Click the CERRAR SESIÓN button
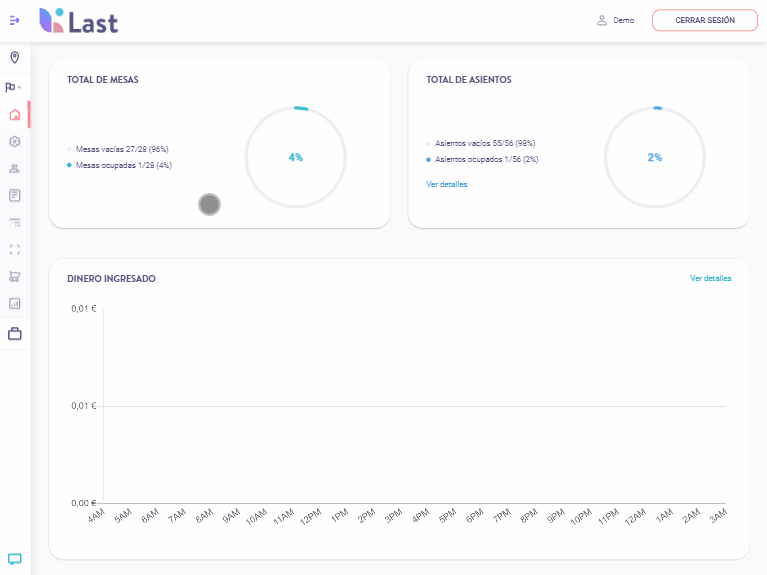 (704, 20)
